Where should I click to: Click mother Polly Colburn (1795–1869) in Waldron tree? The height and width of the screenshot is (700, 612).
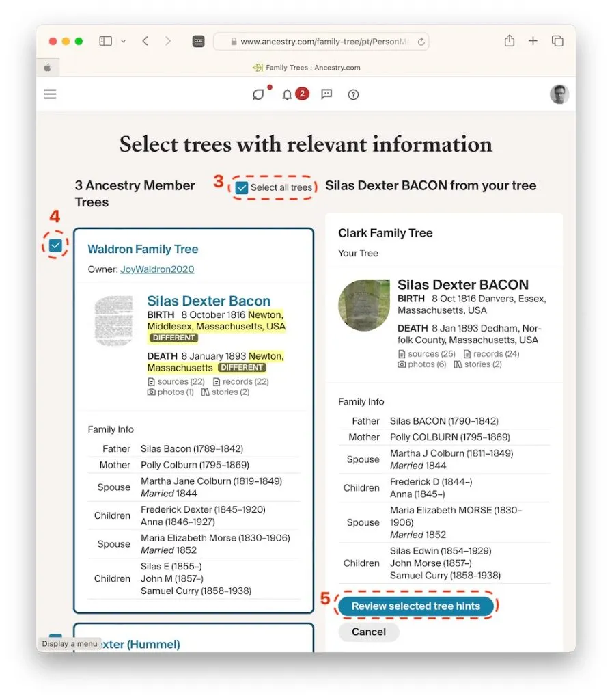(195, 465)
